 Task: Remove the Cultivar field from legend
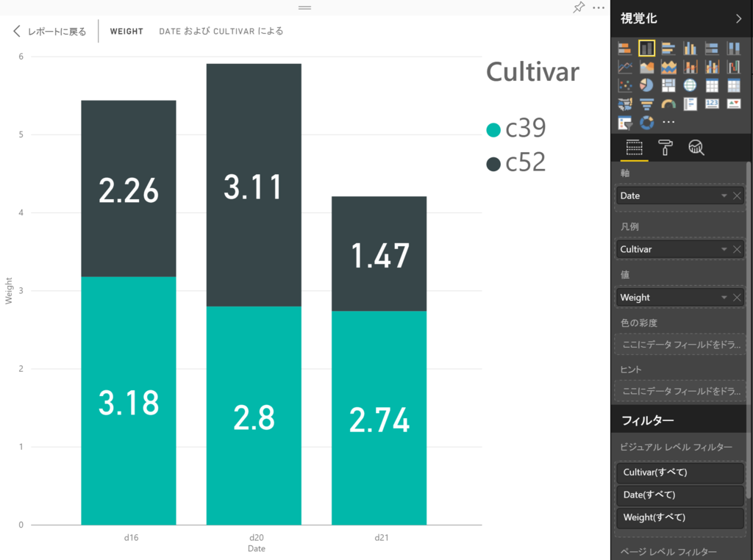click(737, 249)
